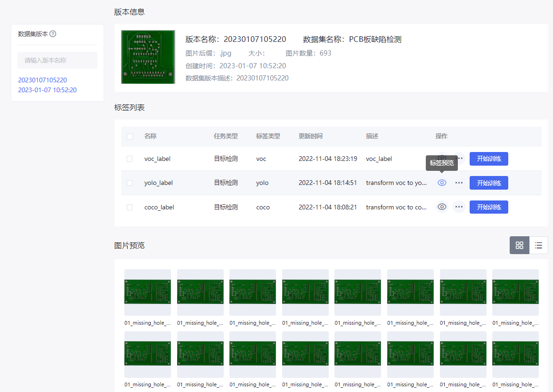Select version 20230107105220 in sidebar

(x=42, y=80)
